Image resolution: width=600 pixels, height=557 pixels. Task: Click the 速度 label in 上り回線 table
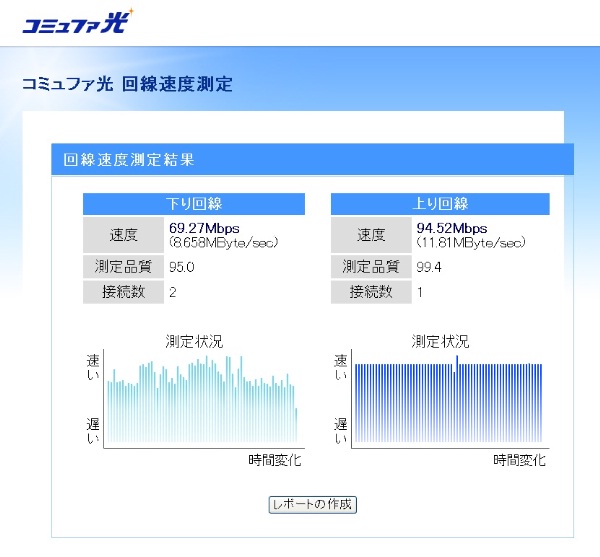point(371,235)
